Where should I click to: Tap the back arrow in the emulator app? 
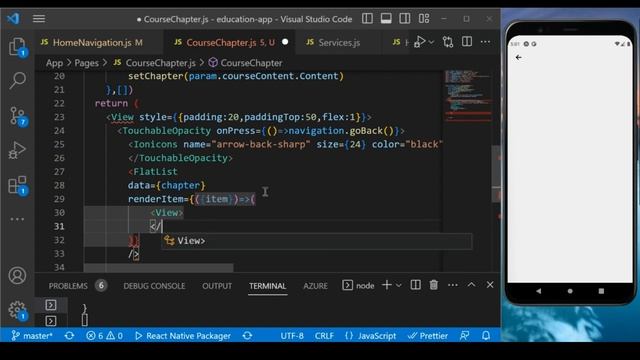pyautogui.click(x=519, y=58)
